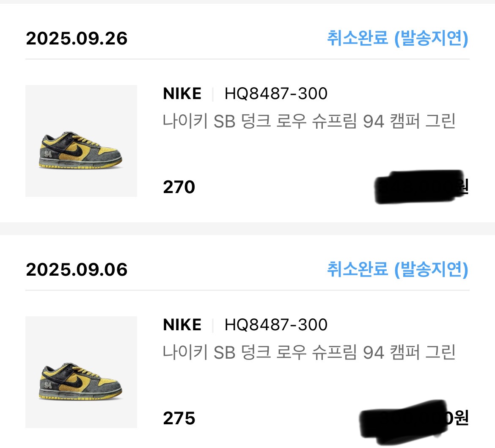Select the 2025.09.26 order date header
The height and width of the screenshot is (448, 495).
(x=77, y=39)
